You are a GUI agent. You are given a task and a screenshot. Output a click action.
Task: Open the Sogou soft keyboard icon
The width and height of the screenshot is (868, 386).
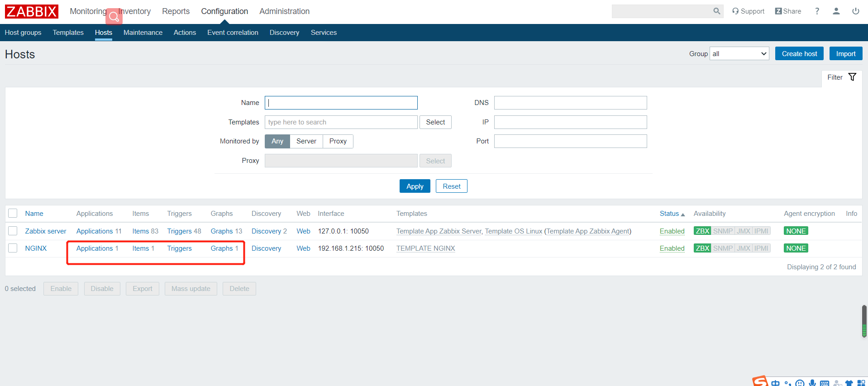tap(825, 383)
